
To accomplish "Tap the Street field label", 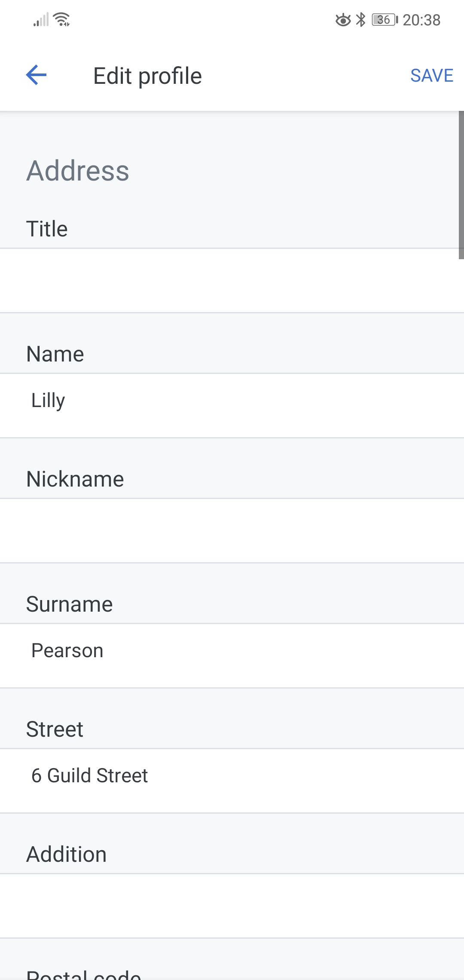I will pos(55,729).
